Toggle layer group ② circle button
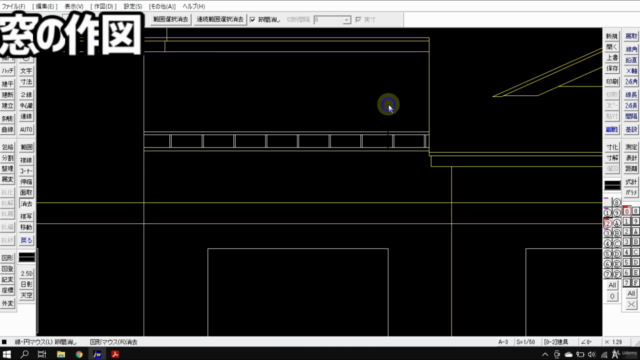This screenshot has height=360, width=640. 607,224
